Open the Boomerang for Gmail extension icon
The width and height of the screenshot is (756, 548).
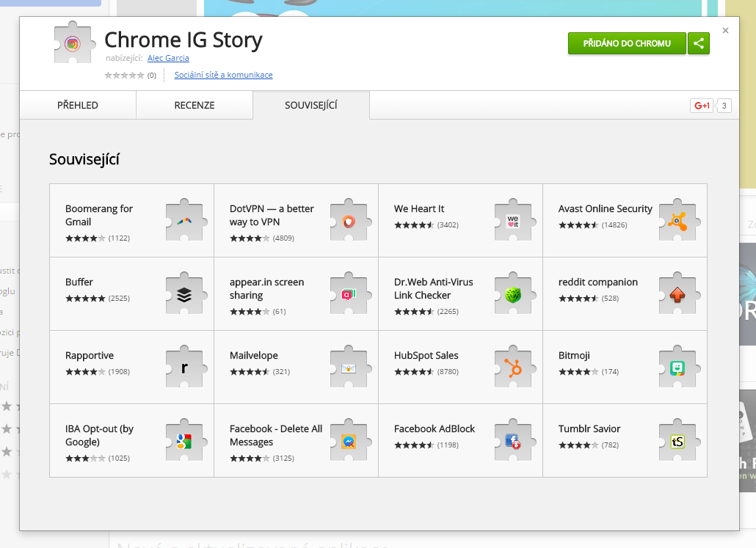coord(186,220)
